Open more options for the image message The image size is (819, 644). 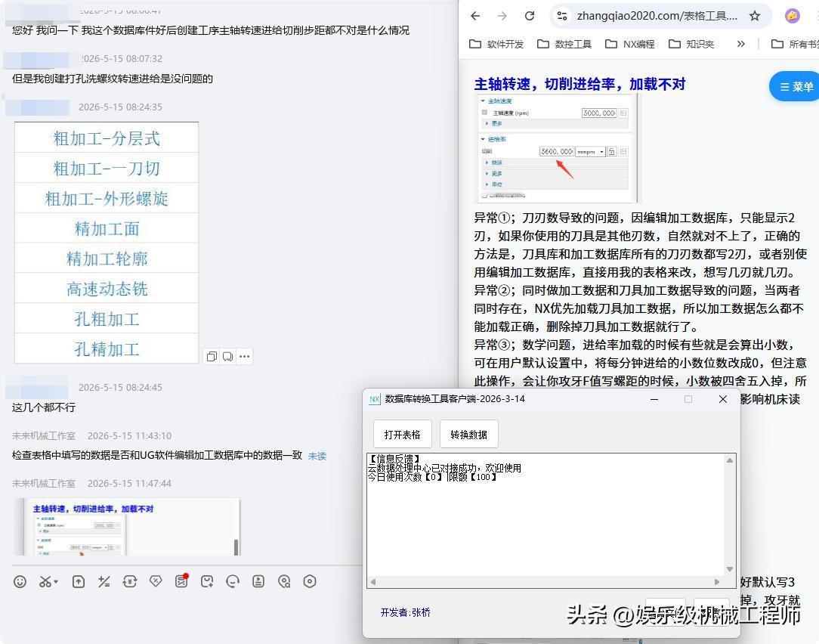point(245,357)
